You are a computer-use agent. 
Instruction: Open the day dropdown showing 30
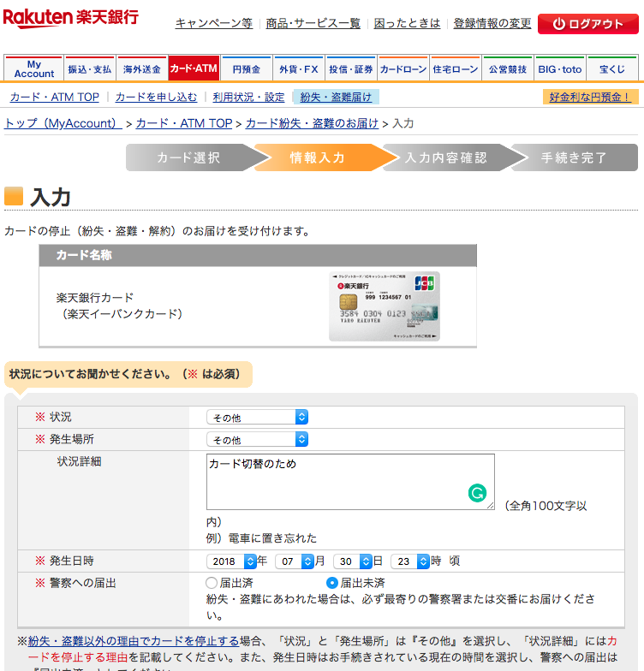coord(352,561)
